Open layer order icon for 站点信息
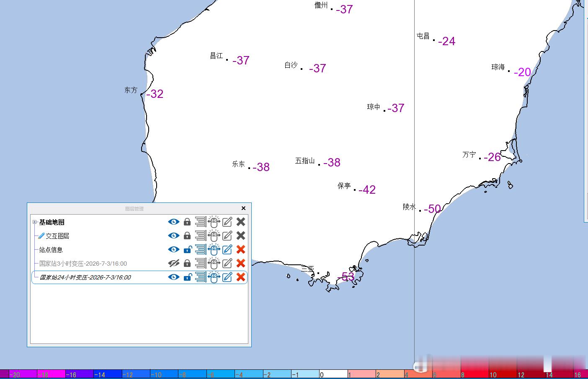The image size is (588, 379). (x=201, y=249)
